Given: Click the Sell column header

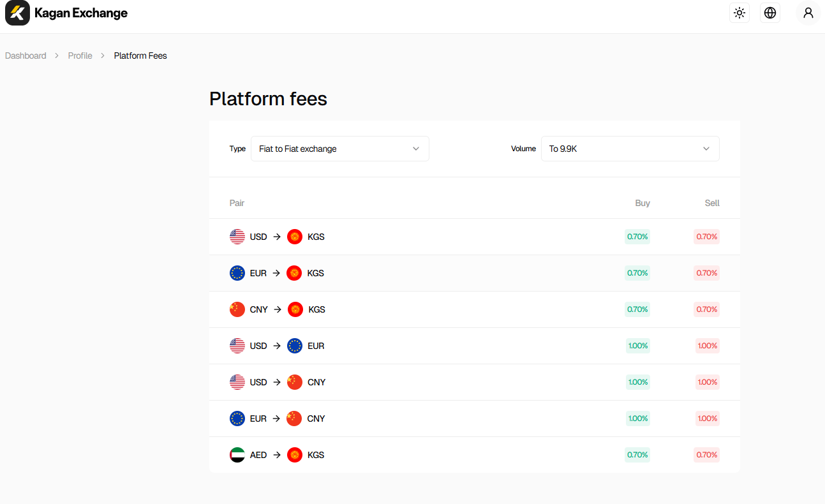Looking at the screenshot, I should [x=712, y=203].
